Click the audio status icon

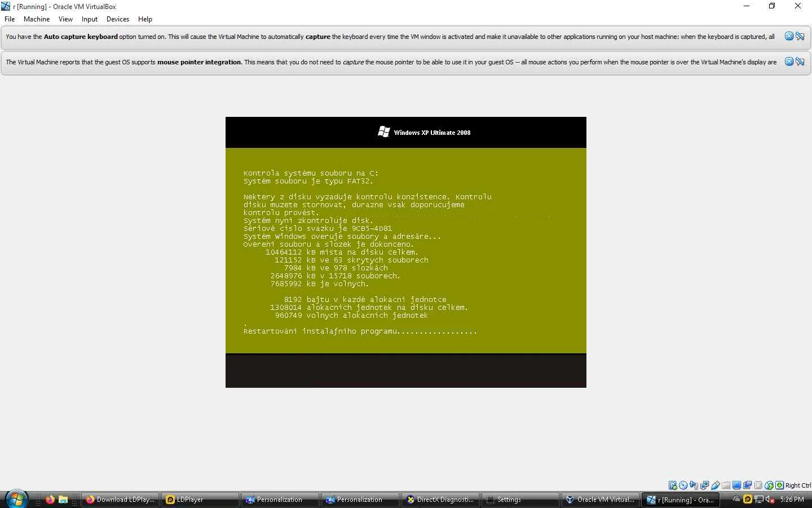[x=694, y=485]
